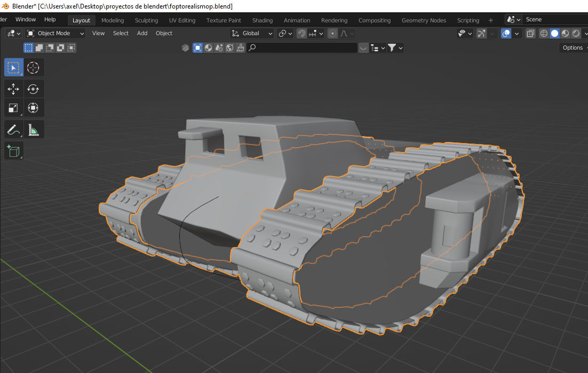Open the Object menu
This screenshot has height=373, width=588.
click(164, 34)
